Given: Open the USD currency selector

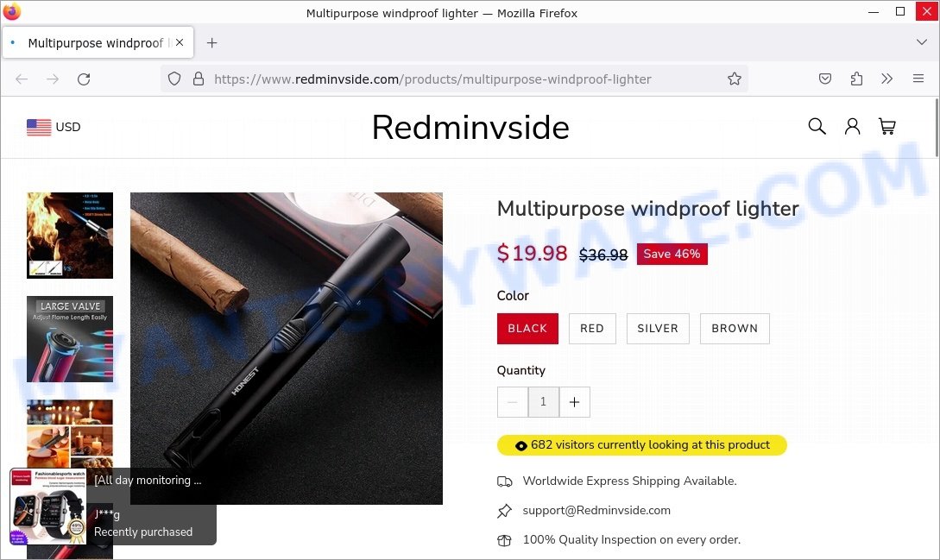Looking at the screenshot, I should (x=54, y=127).
